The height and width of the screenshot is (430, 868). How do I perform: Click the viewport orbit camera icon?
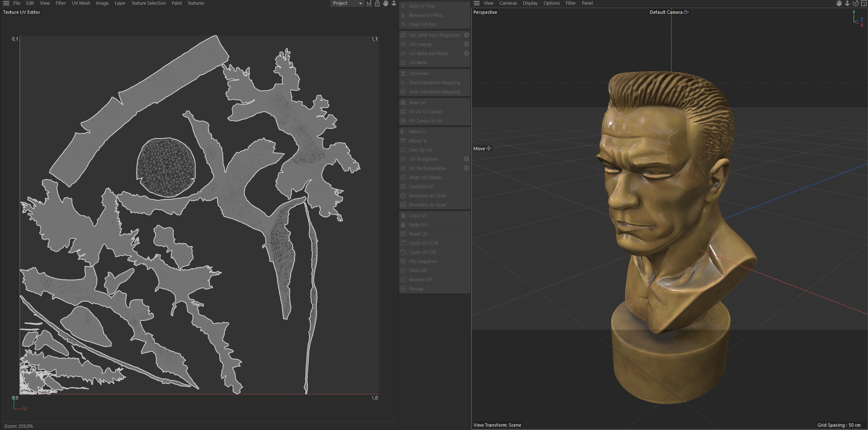[x=855, y=3]
